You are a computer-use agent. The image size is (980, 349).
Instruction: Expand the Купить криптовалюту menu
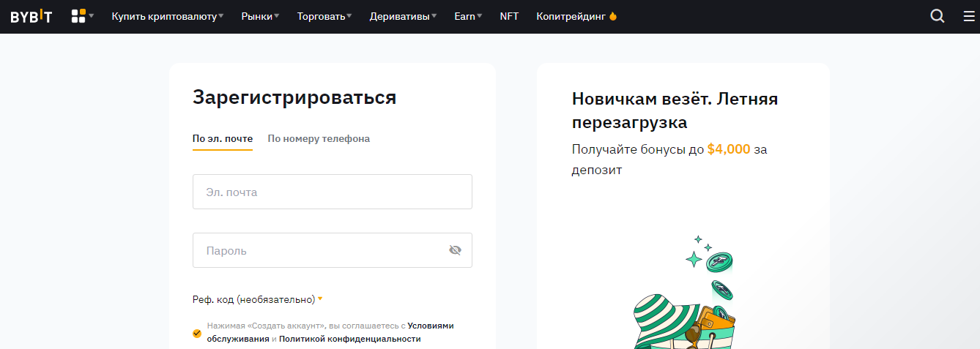(x=168, y=16)
